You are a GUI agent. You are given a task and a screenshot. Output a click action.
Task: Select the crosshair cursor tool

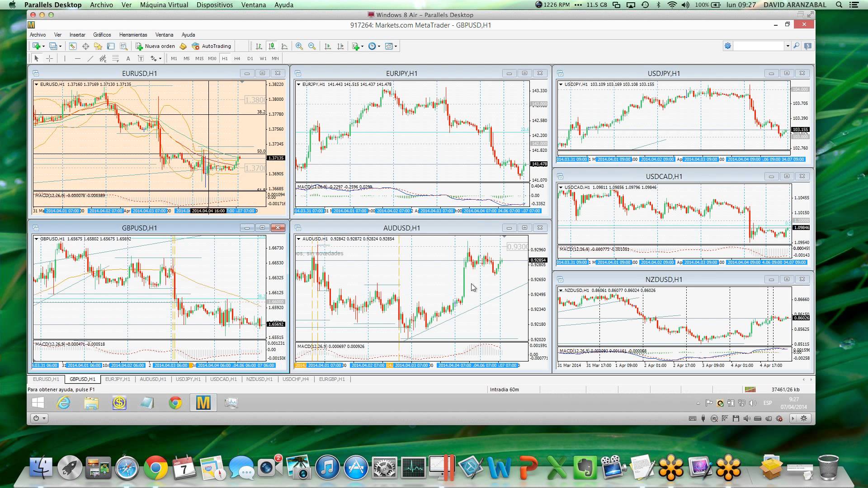click(50, 58)
